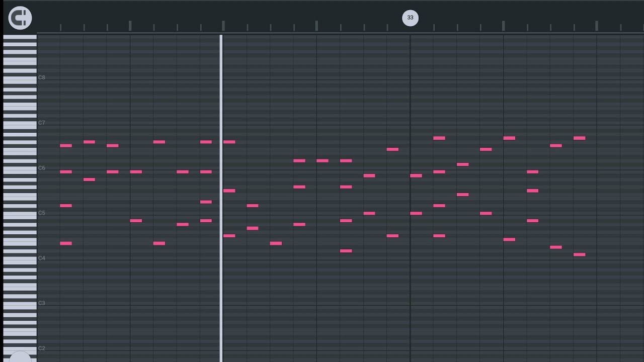644x362 pixels.
Task: Select the last note at far right top
Action: 580,138
